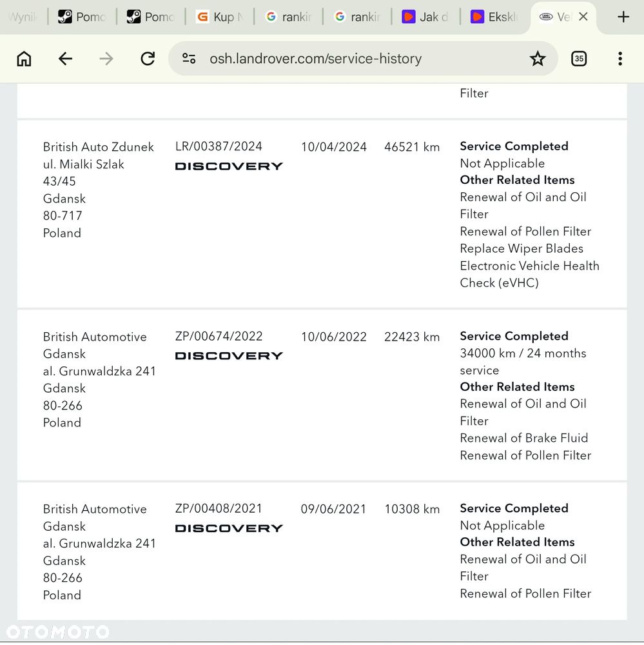The width and height of the screenshot is (644, 645).
Task: Switch to the Kup tab
Action: (x=220, y=17)
